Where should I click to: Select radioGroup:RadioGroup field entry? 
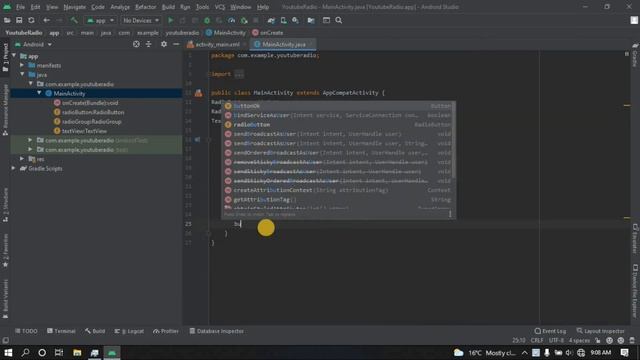(91, 122)
